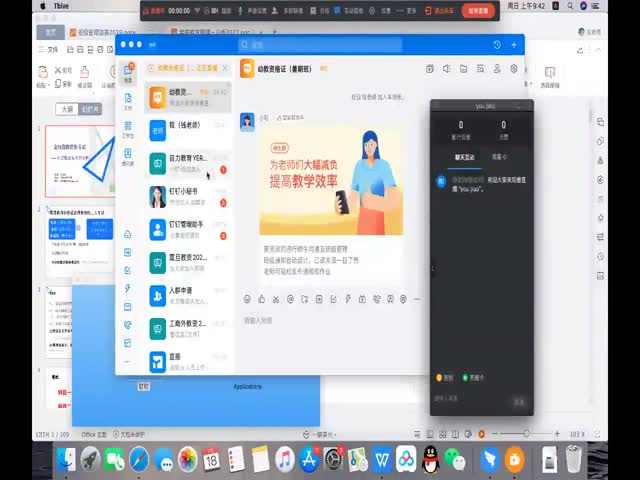Click the send file folder icon in chat toolbar
Screen dimensions: 640x480
pyautogui.click(x=304, y=299)
